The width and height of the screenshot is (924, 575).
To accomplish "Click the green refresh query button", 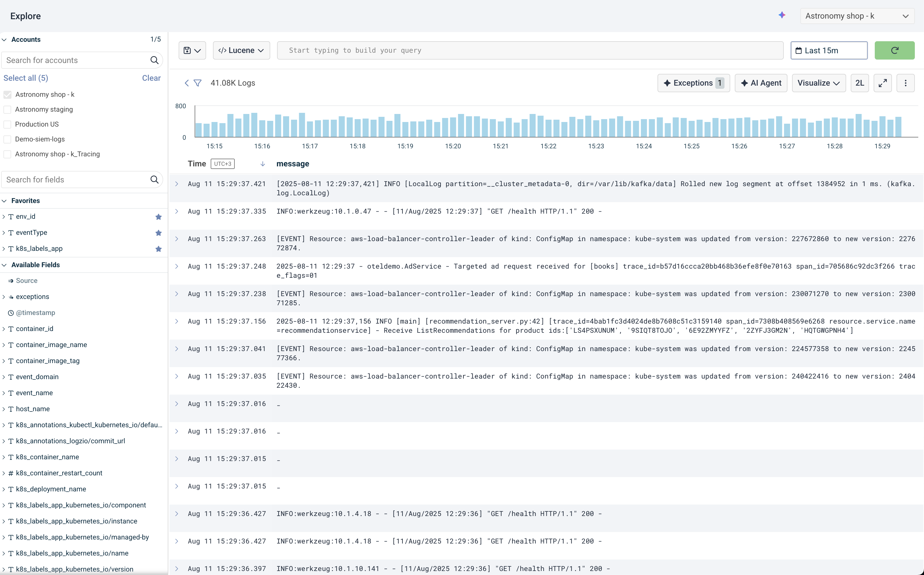I will (x=894, y=50).
